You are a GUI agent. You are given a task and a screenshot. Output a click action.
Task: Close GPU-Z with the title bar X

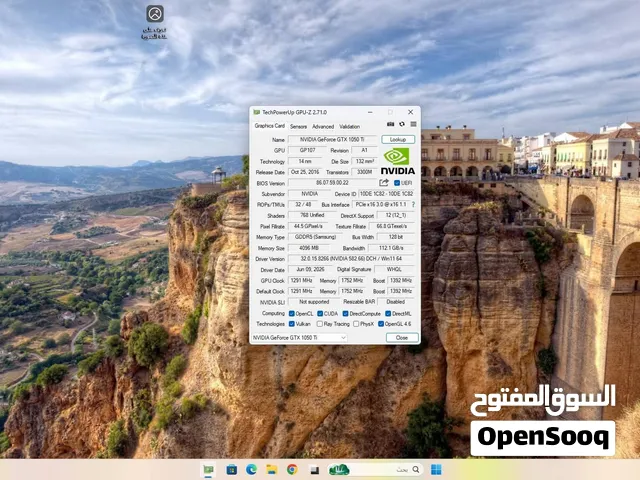pos(411,112)
